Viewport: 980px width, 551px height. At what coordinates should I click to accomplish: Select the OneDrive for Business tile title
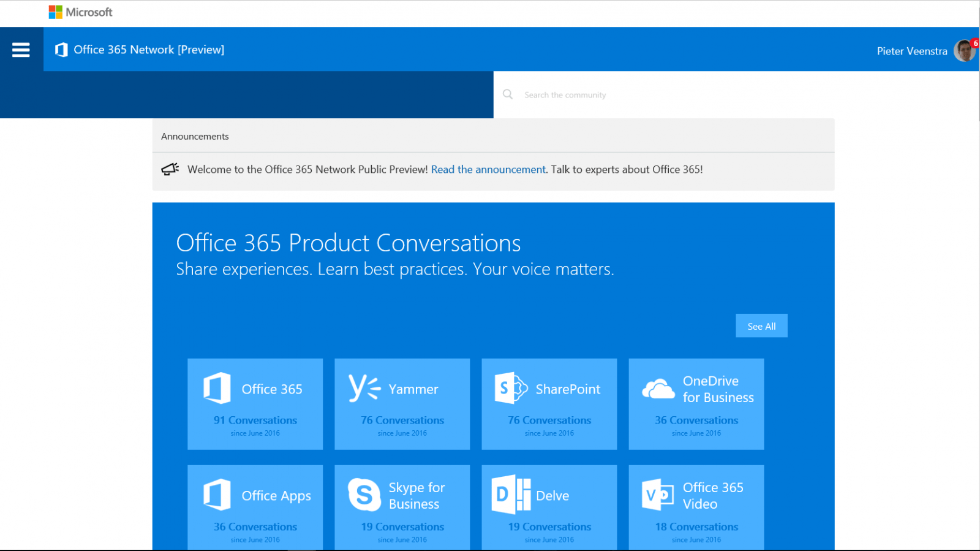[x=718, y=389]
